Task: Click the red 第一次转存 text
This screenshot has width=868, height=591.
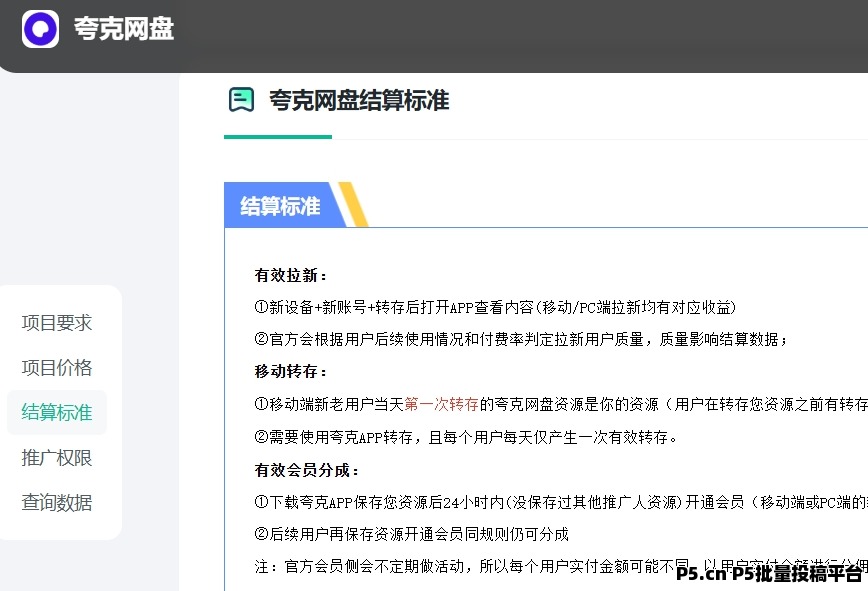Action: [441, 404]
